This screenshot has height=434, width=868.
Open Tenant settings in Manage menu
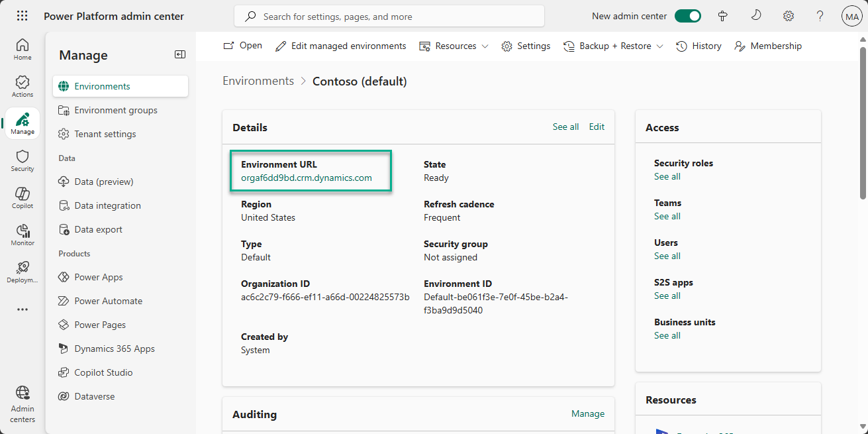[105, 134]
